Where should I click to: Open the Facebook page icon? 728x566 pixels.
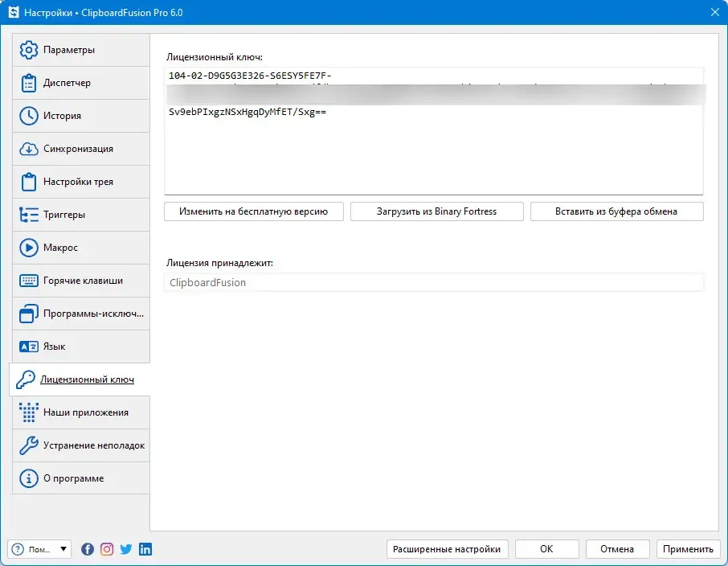click(88, 549)
